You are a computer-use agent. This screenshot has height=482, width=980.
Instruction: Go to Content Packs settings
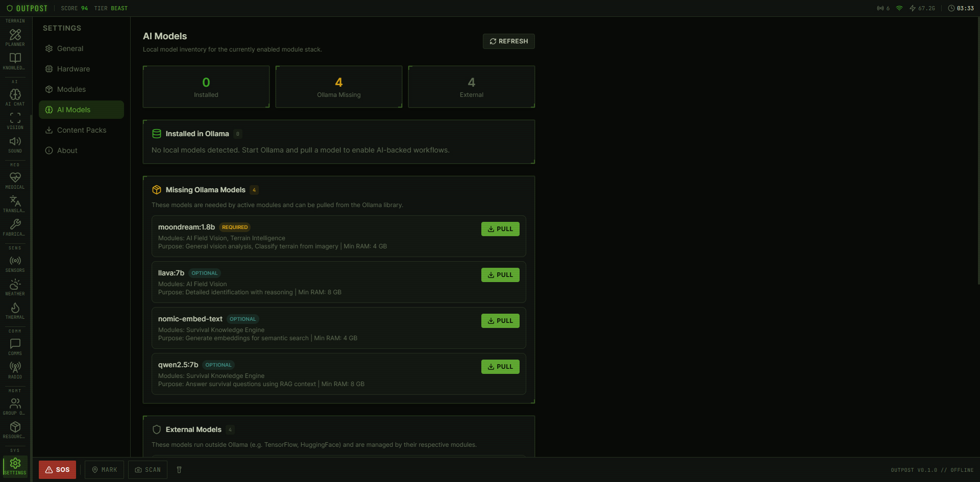point(81,130)
